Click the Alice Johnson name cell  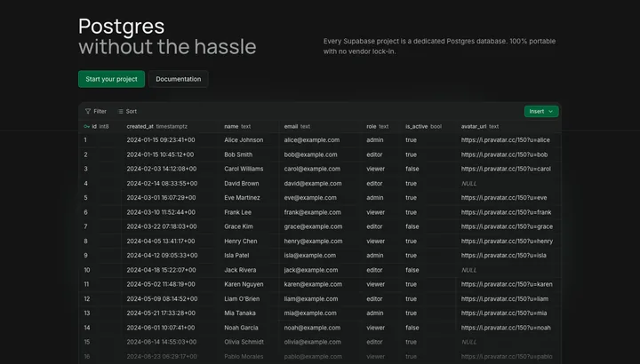(244, 139)
